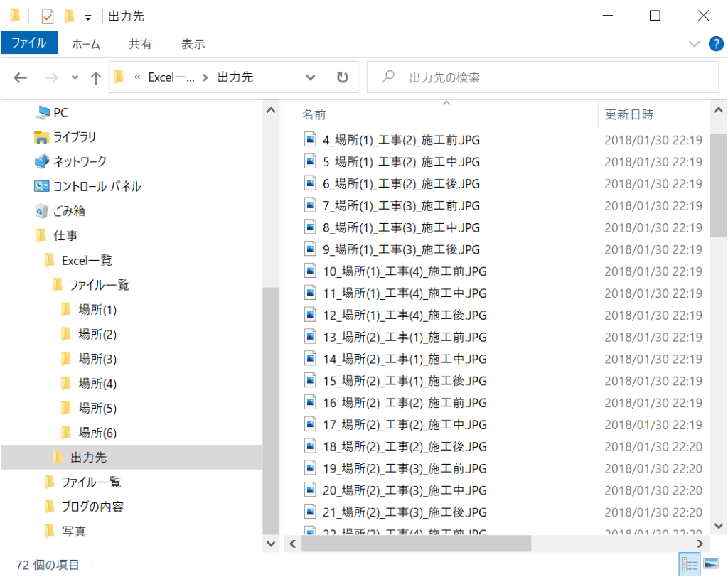Expand the recent locations dropdown
The image size is (728, 577).
click(75, 77)
